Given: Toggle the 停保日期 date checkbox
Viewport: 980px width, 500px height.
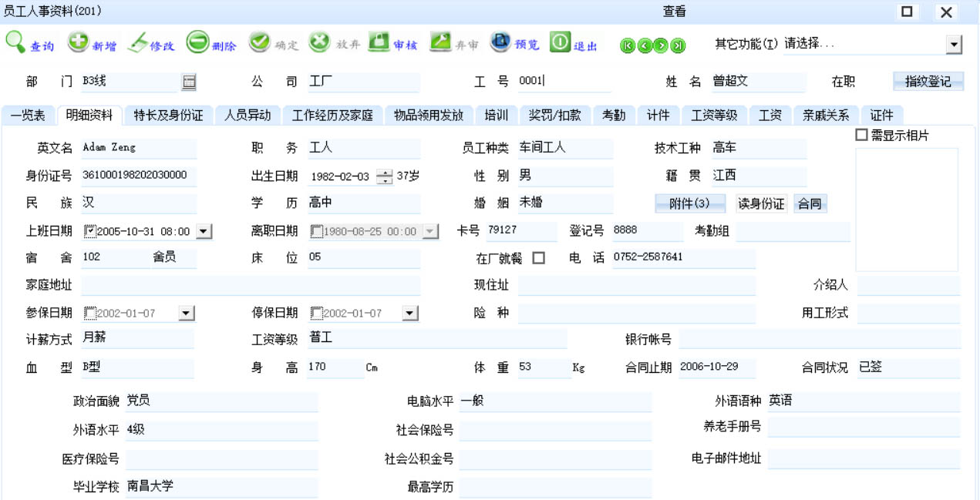Looking at the screenshot, I should [x=317, y=313].
